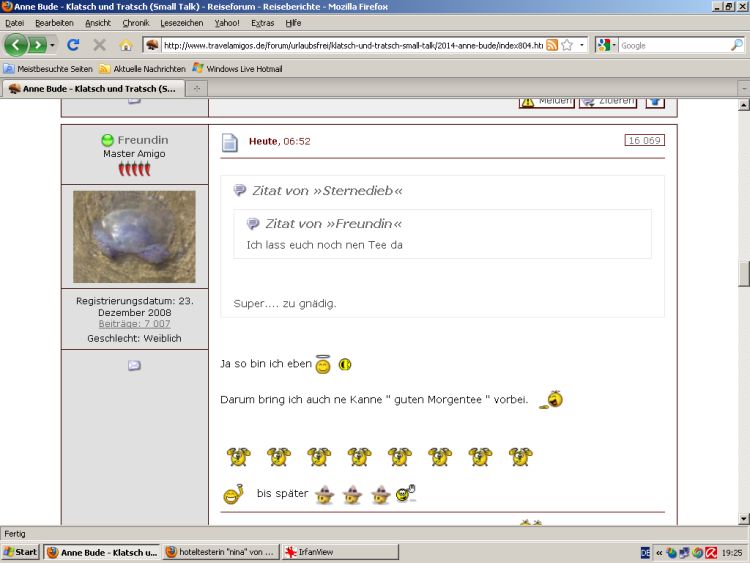Go to home page via house icon

pos(126,45)
